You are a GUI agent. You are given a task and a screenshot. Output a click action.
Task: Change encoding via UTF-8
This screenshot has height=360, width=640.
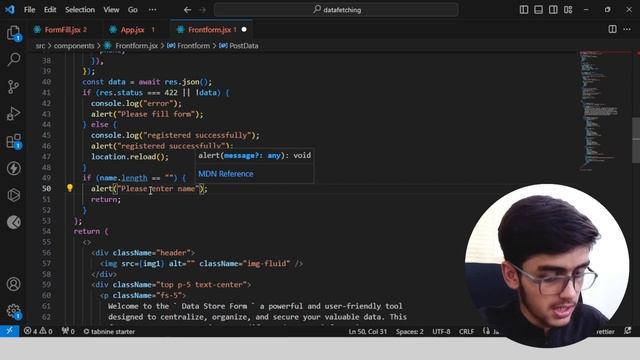point(441,331)
